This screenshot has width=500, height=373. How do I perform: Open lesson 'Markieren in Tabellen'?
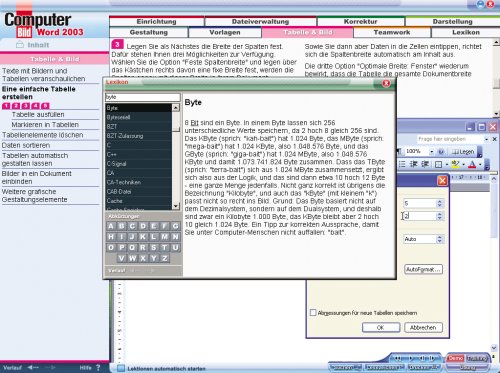pos(45,125)
